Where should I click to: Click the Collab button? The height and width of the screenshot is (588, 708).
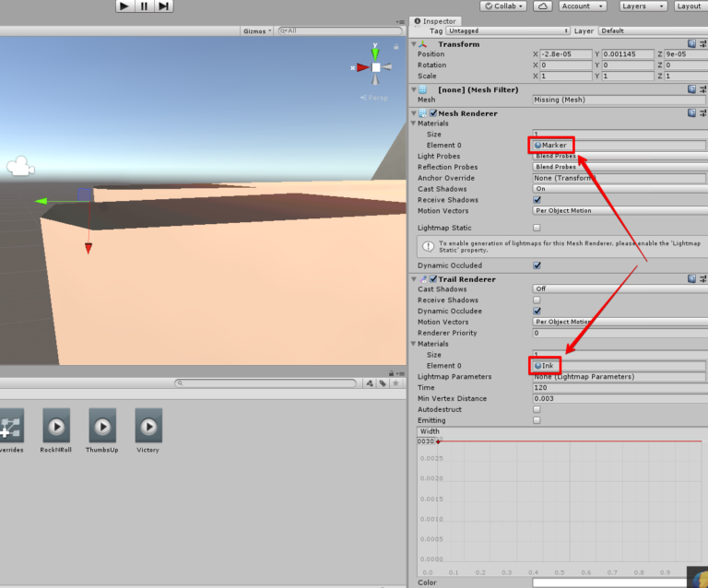[x=503, y=6]
